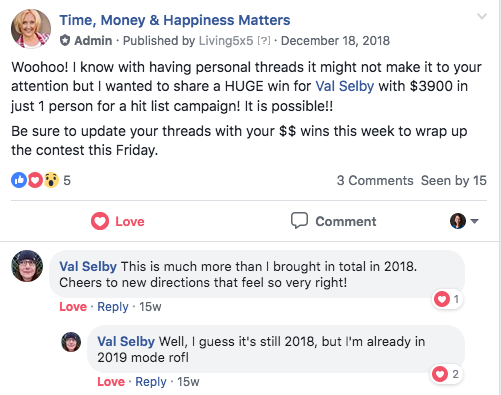Toggle the Love button on the post
Screen dimensions: 501x395
pos(118,221)
